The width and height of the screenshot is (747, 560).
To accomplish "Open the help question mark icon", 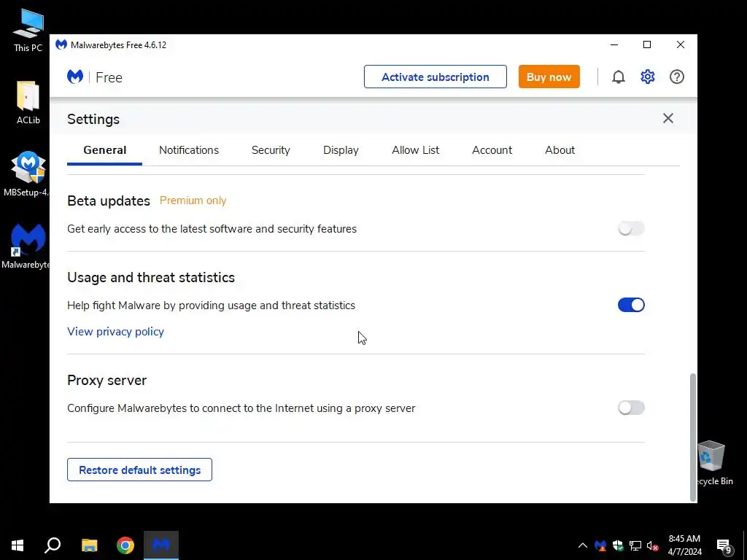I will [x=676, y=77].
